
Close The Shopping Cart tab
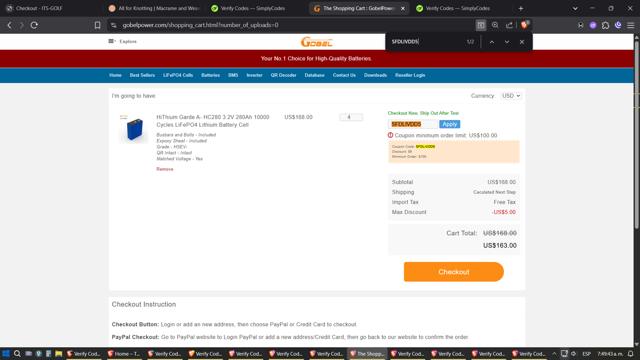pyautogui.click(x=402, y=8)
